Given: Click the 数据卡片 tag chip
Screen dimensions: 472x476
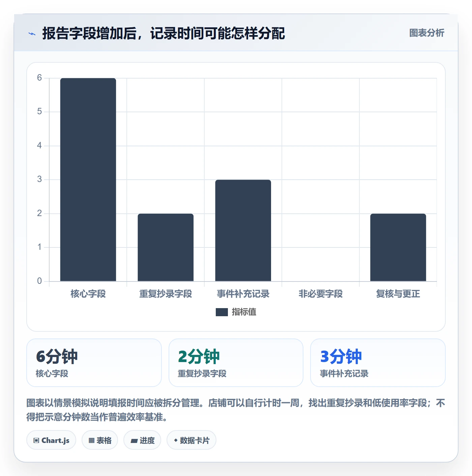Looking at the screenshot, I should click(x=191, y=440).
